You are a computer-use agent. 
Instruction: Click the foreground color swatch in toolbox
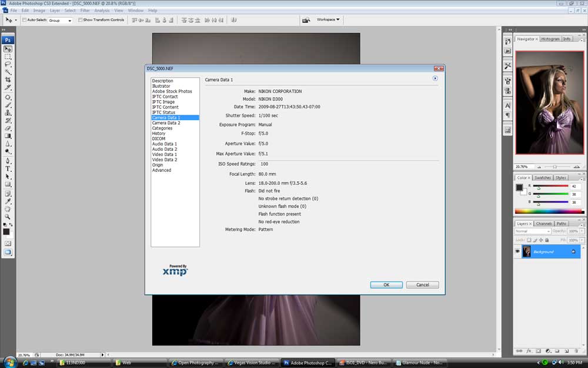[6, 231]
